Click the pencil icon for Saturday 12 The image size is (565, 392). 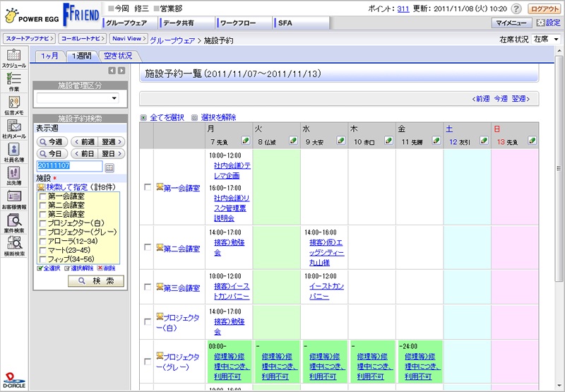pyautogui.click(x=484, y=141)
